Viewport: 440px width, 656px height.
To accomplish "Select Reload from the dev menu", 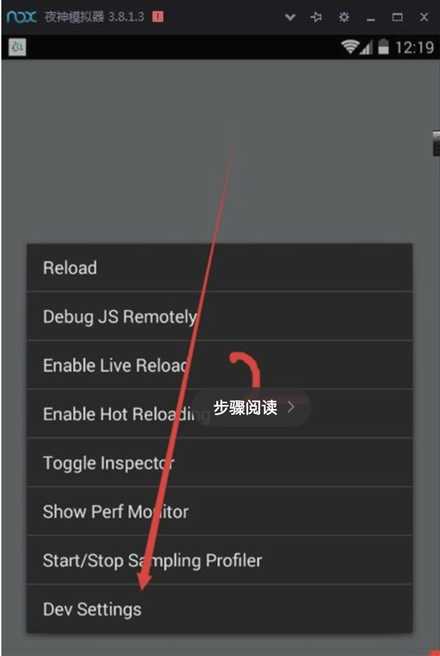I will (220, 267).
